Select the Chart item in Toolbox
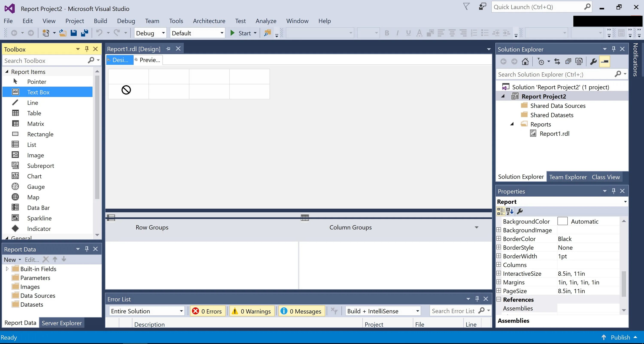The height and width of the screenshot is (344, 644). pos(34,176)
